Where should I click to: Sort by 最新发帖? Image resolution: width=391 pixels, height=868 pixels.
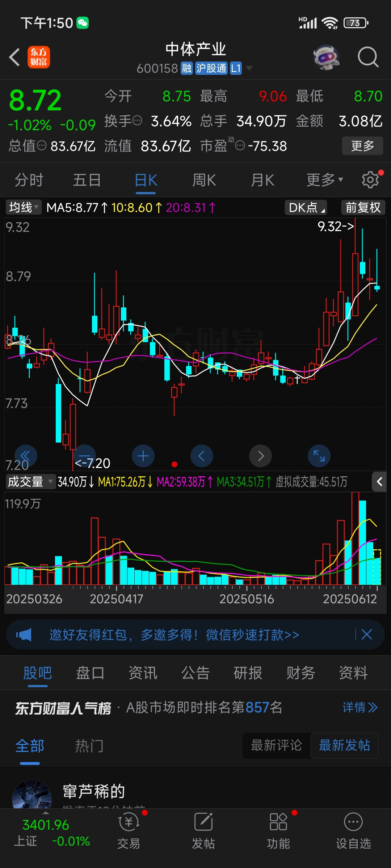tap(344, 745)
